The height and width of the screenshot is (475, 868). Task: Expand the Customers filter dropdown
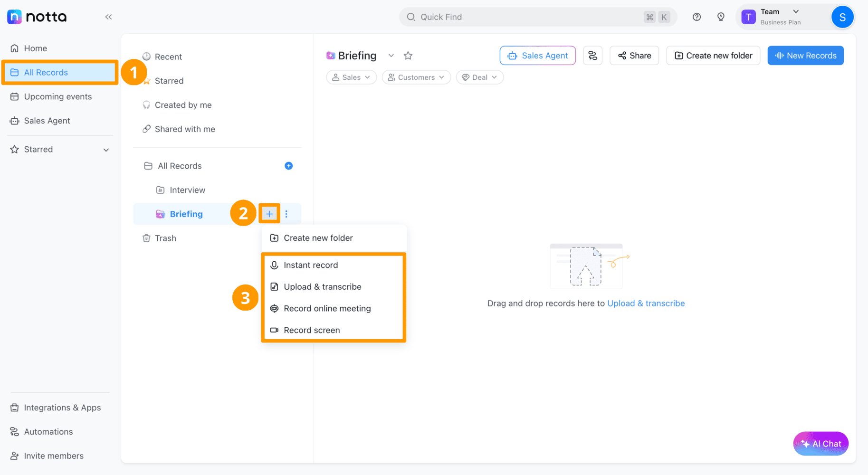coord(416,77)
